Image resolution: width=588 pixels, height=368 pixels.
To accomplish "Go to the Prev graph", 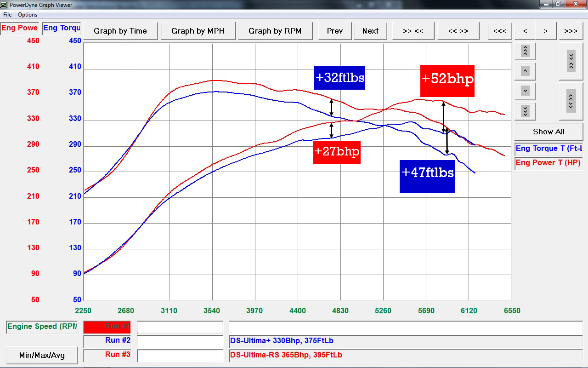I will click(x=335, y=31).
